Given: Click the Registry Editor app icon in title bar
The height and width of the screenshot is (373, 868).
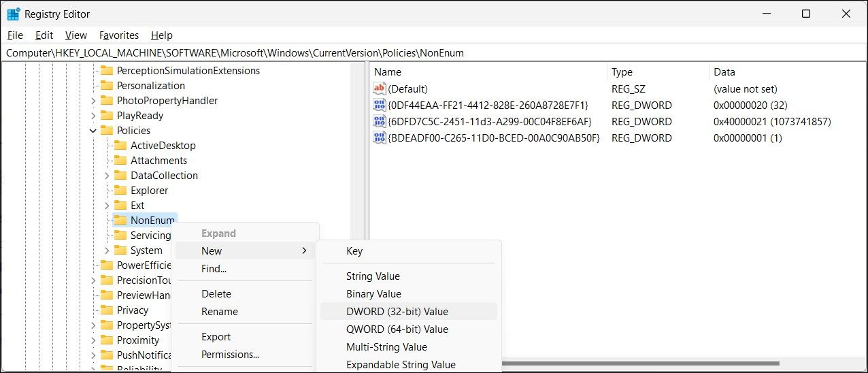Looking at the screenshot, I should tap(13, 14).
